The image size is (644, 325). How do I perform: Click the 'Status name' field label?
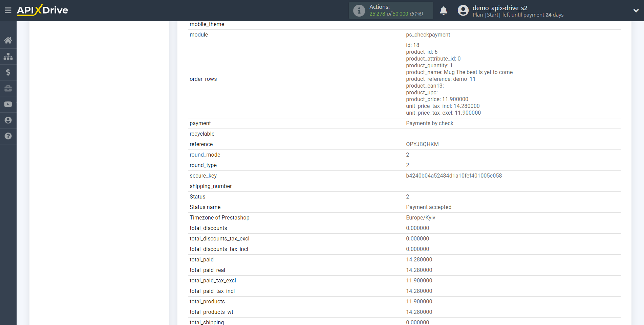pos(205,207)
